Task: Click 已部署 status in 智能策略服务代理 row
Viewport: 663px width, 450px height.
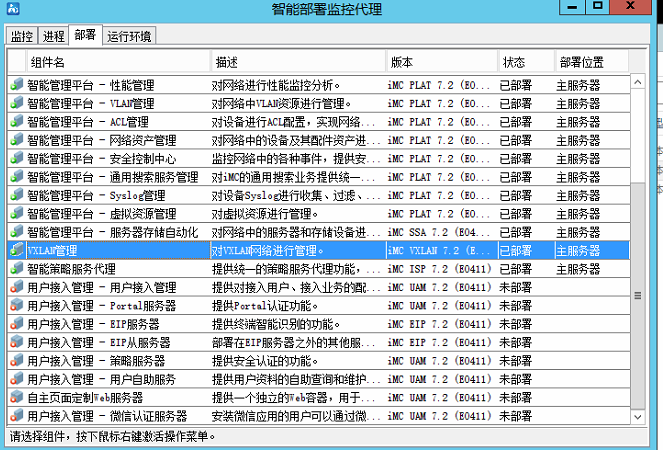Action: point(515,269)
